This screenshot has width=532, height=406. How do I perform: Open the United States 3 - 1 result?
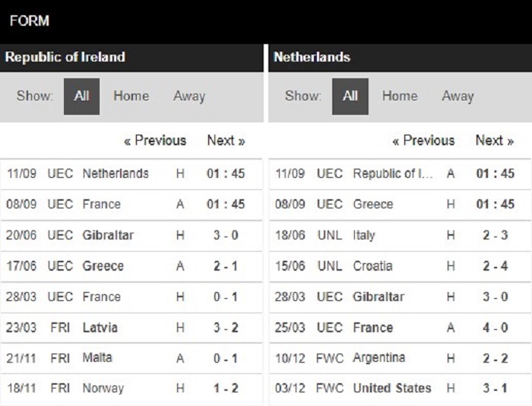click(x=401, y=389)
